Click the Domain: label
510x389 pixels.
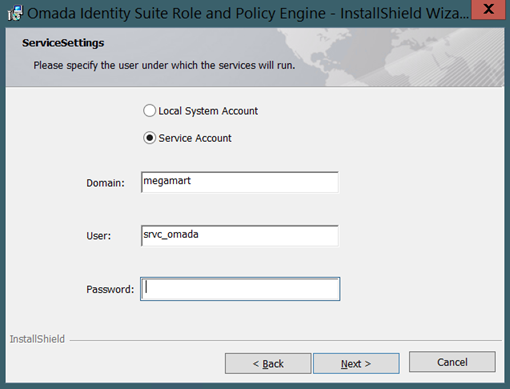click(x=105, y=183)
